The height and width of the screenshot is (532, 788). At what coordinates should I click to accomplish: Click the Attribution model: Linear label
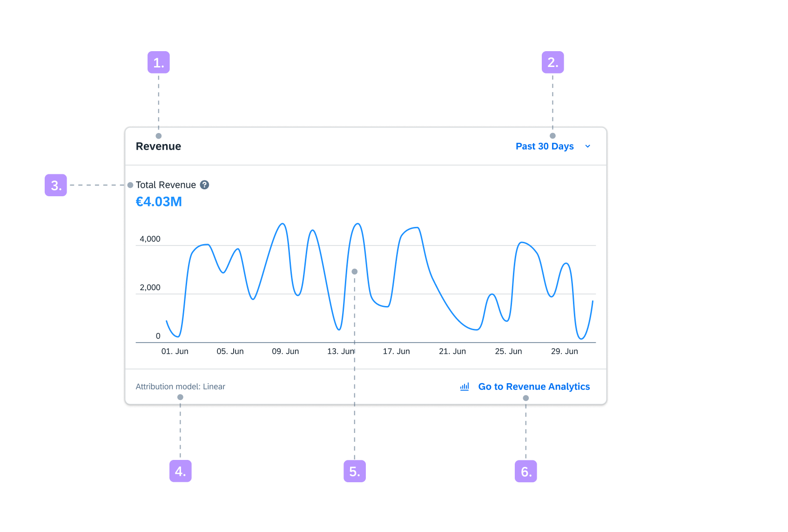pos(180,386)
